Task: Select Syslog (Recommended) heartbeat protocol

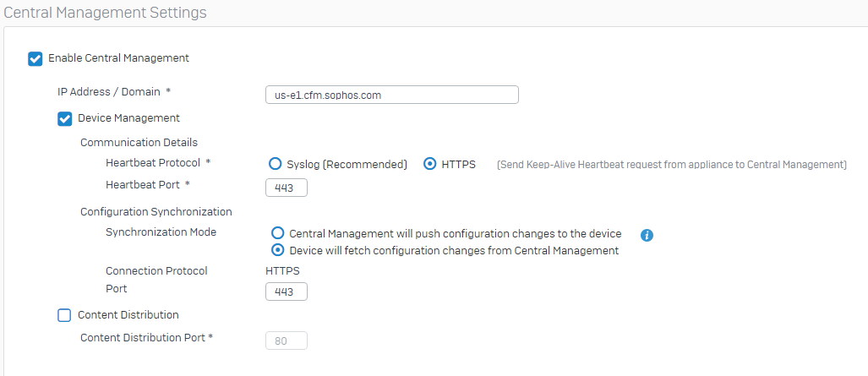Action: coord(276,164)
